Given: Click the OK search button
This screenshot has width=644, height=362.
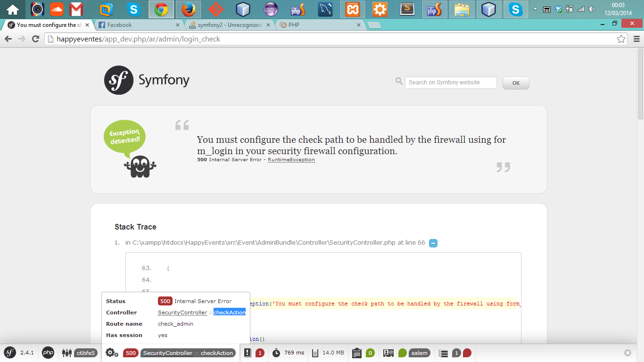Looking at the screenshot, I should click(x=515, y=82).
